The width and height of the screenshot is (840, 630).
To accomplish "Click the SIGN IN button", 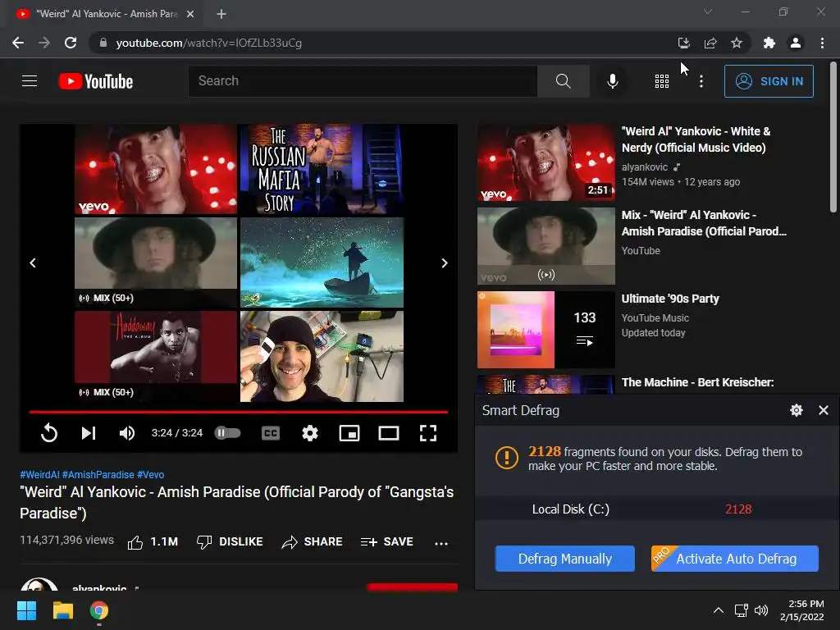I will coord(769,81).
